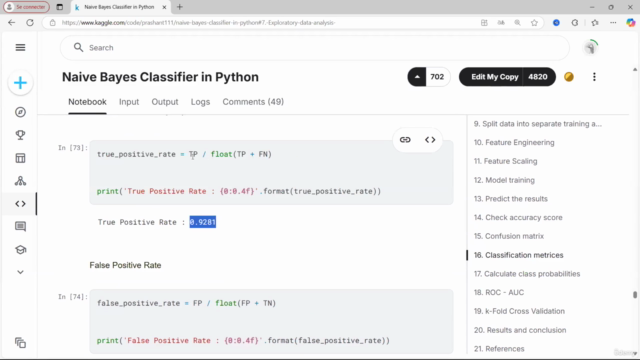Image resolution: width=640 pixels, height=360 pixels.
Task: Click the gold medal icon
Action: pyautogui.click(x=569, y=77)
